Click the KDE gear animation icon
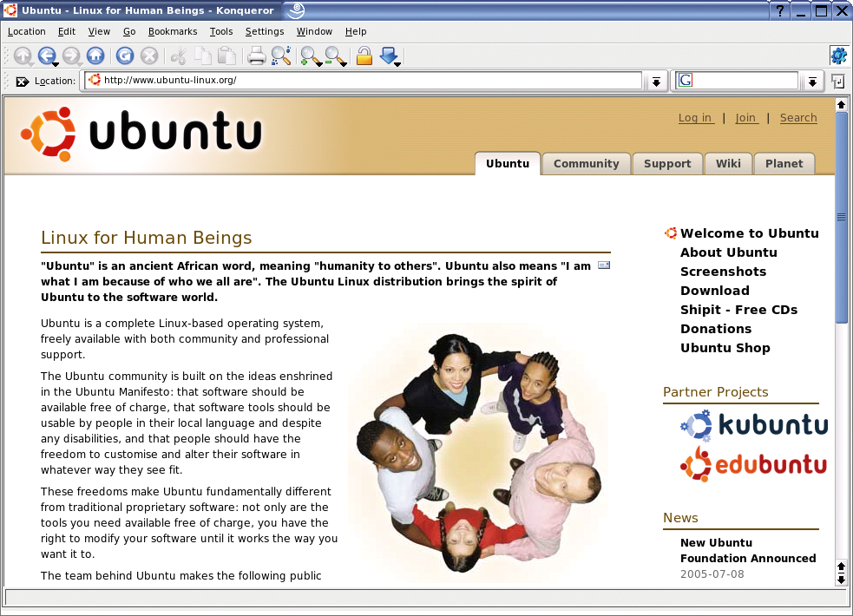The width and height of the screenshot is (853, 616). [839, 55]
